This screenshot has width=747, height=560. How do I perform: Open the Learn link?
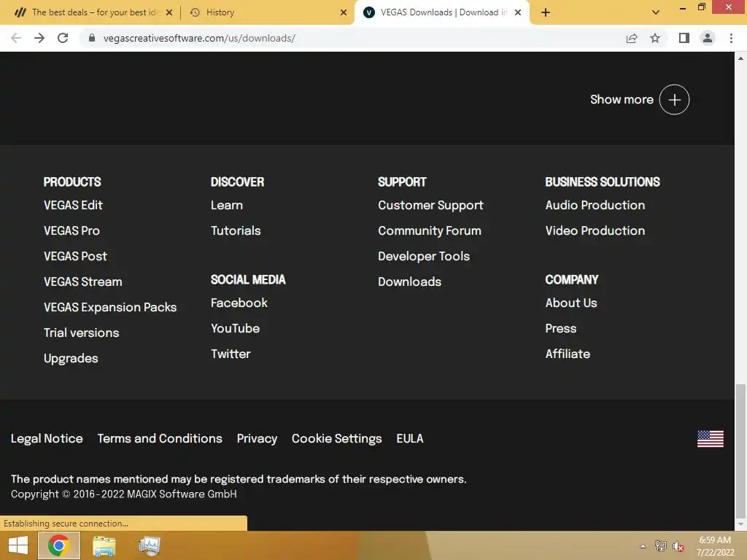point(227,205)
